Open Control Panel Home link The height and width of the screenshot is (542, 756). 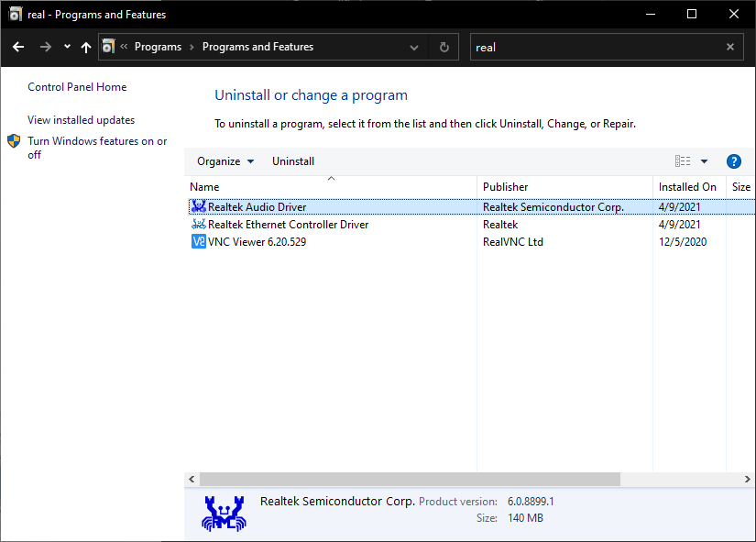77,87
